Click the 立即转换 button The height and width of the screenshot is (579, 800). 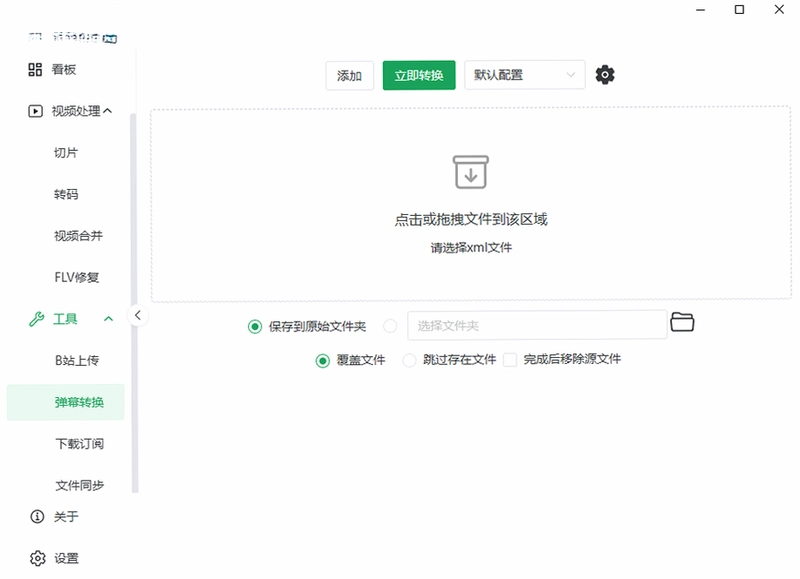tap(419, 75)
